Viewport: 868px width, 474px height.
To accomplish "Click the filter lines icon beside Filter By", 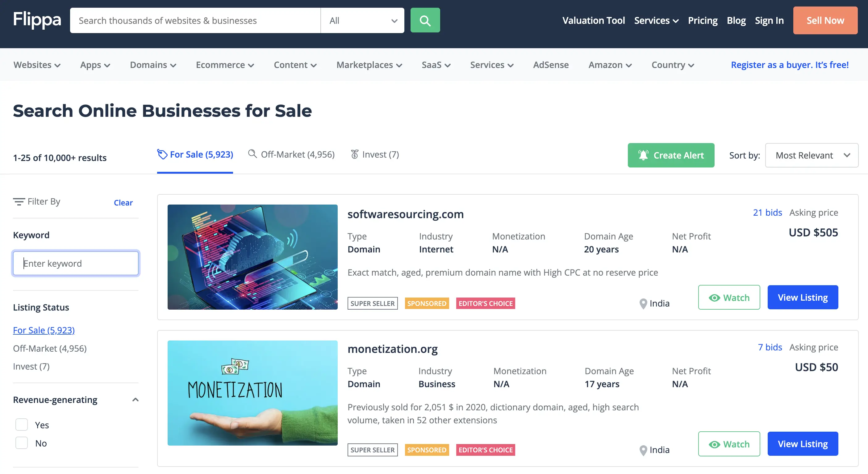I will [19, 202].
